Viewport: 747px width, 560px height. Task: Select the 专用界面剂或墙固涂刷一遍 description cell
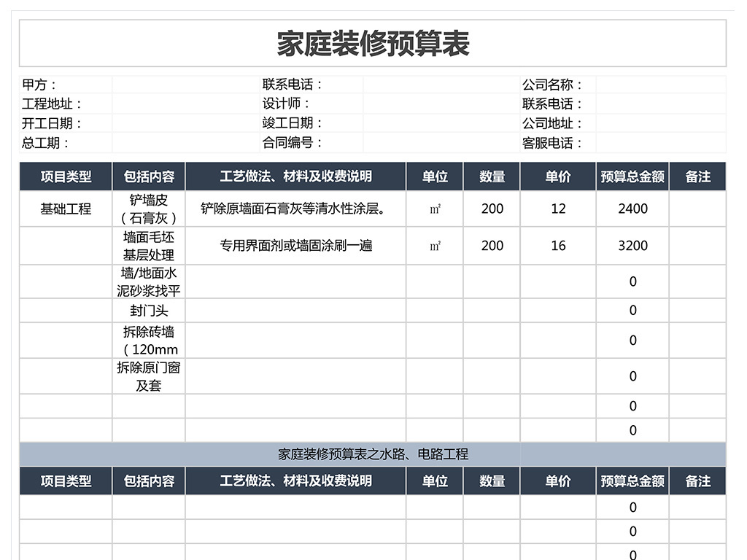298,246
